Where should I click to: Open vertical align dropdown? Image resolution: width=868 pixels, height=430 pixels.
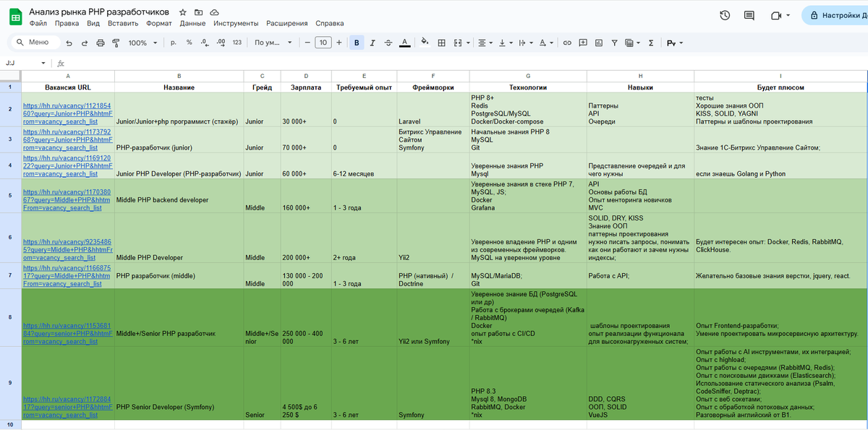pyautogui.click(x=504, y=43)
